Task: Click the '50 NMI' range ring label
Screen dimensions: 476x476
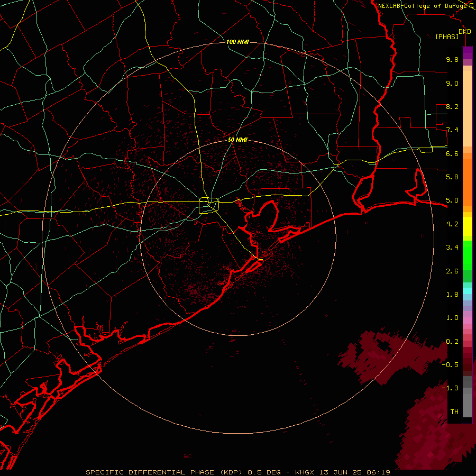Action: 237,140
